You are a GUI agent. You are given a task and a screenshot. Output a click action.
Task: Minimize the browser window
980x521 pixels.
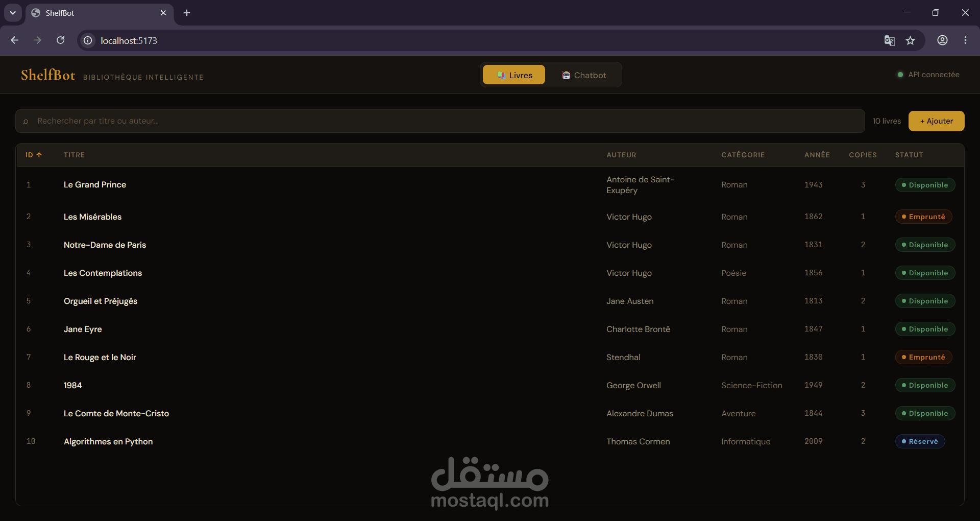(907, 13)
